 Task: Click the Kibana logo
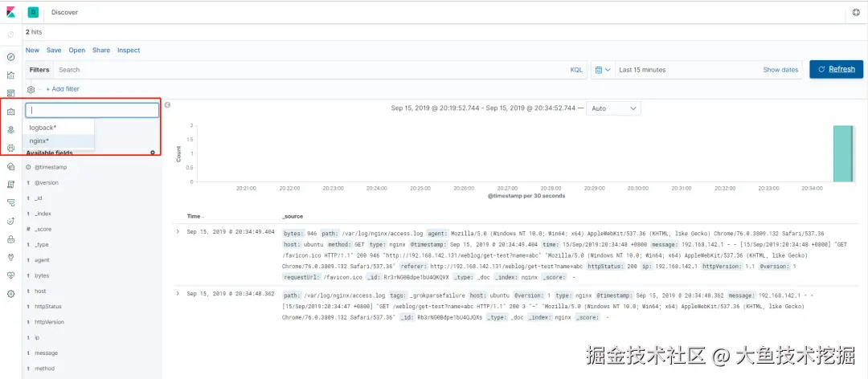point(11,11)
